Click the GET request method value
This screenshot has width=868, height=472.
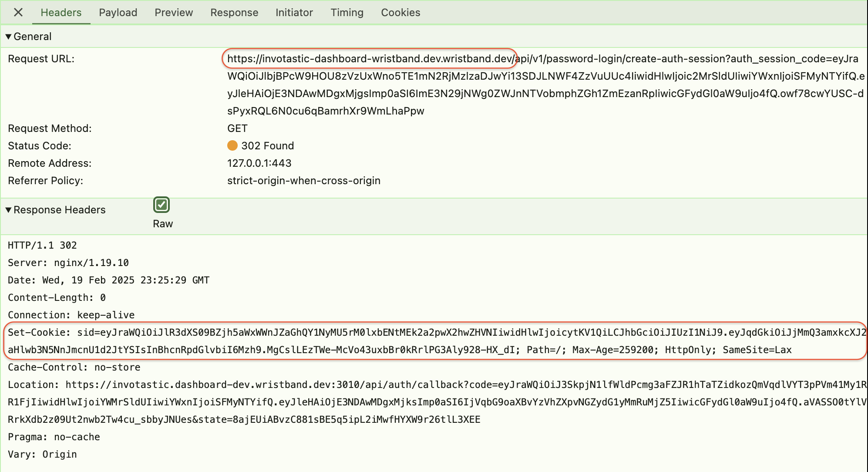(x=237, y=128)
